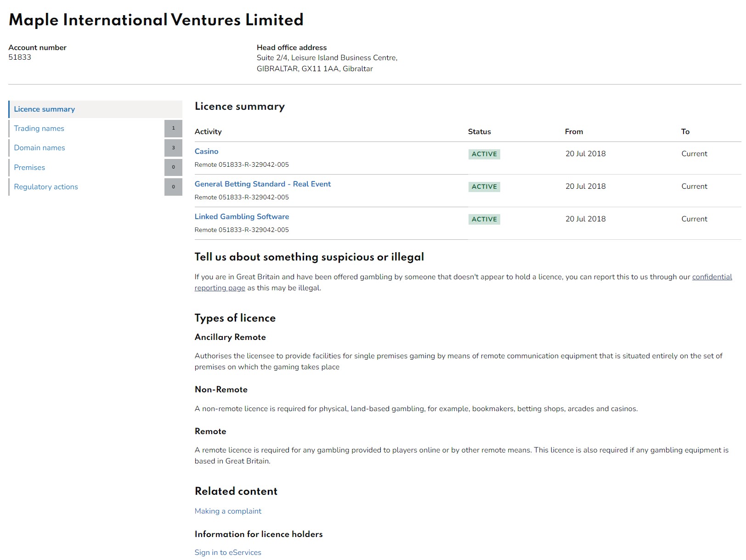
Task: Click the Regulatory actions count badge
Action: tap(173, 187)
